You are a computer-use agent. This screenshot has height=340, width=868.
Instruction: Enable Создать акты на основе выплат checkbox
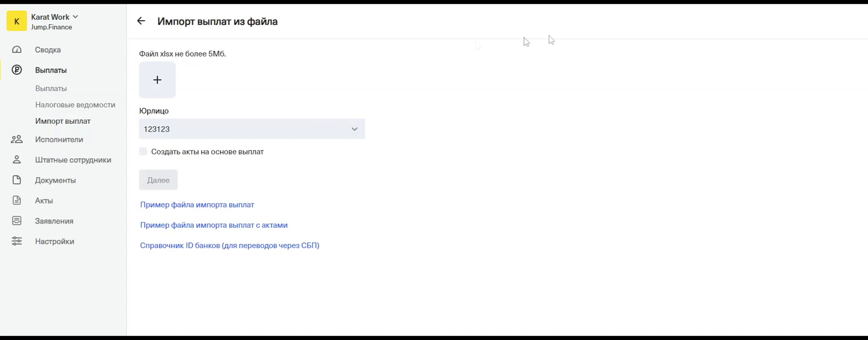pos(143,151)
